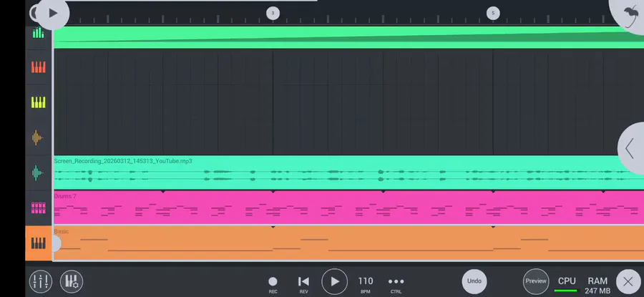
Task: Select the red piano keys track icon
Action: point(38,67)
